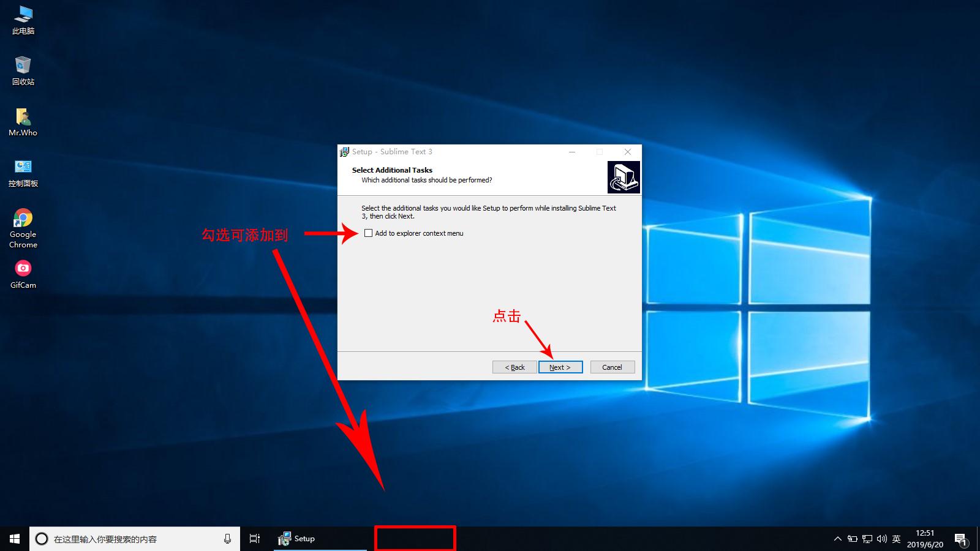Viewport: 980px width, 551px height.
Task: Open the network tray icon
Action: point(867,539)
